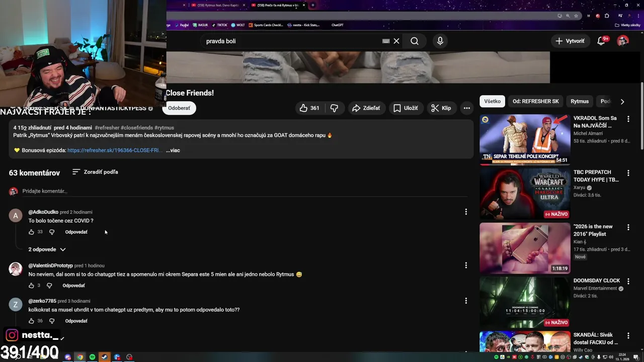This screenshot has width=644, height=362.
Task: Open more video actions next to Klip
Action: coord(467,108)
